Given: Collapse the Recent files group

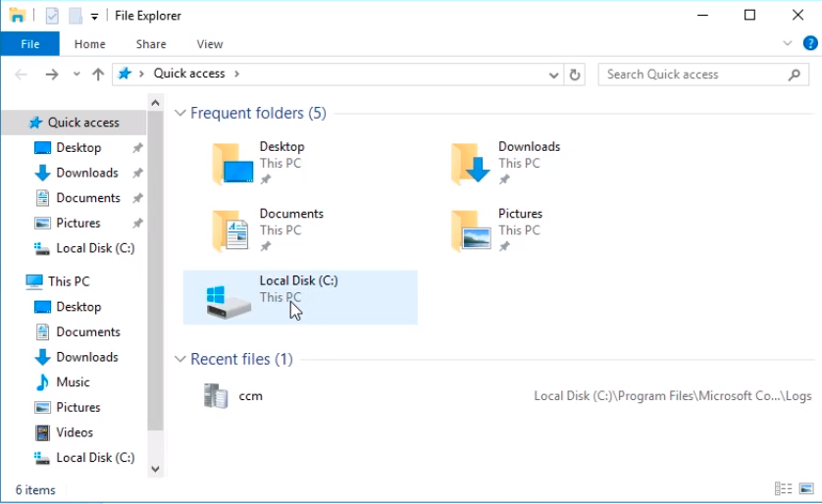Looking at the screenshot, I should click(180, 360).
